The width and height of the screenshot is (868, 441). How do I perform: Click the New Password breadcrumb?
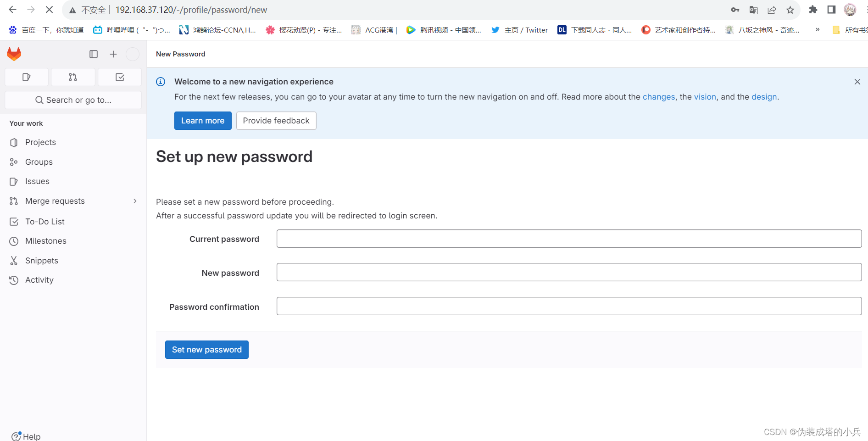[181, 54]
